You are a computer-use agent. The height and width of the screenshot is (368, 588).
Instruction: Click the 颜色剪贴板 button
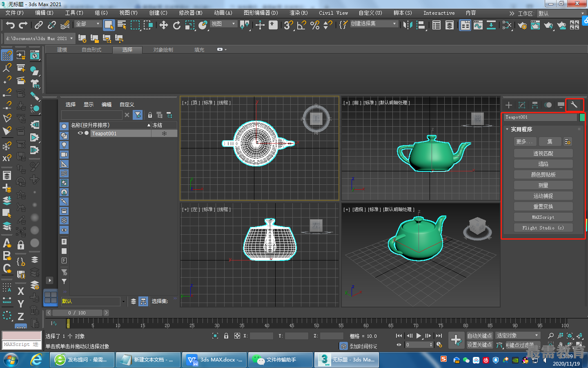point(543,175)
